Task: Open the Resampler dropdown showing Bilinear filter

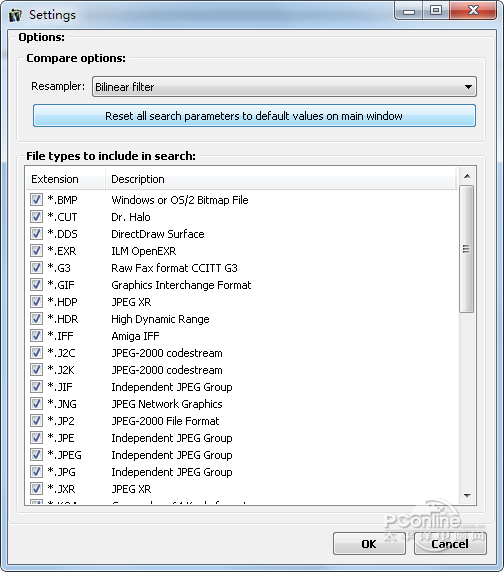Action: point(284,86)
